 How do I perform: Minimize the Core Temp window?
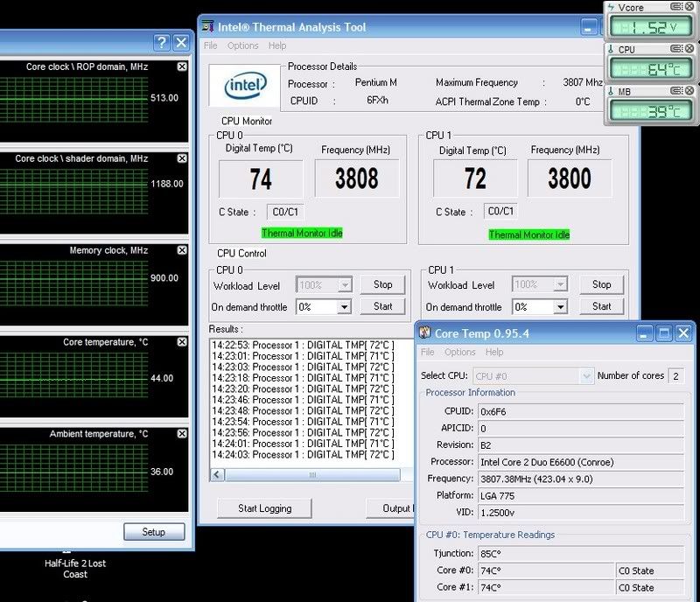click(x=644, y=333)
